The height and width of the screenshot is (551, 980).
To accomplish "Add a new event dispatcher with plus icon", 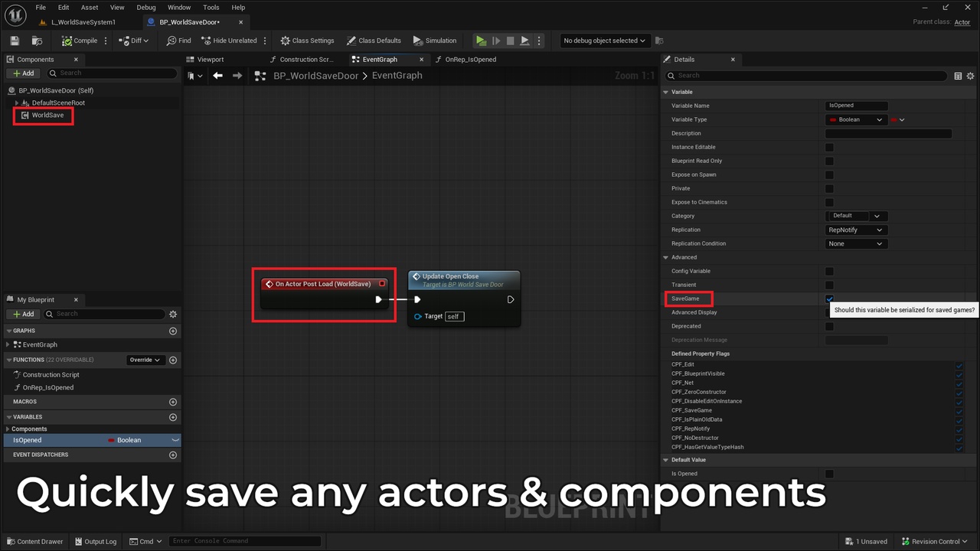I will 173,455.
